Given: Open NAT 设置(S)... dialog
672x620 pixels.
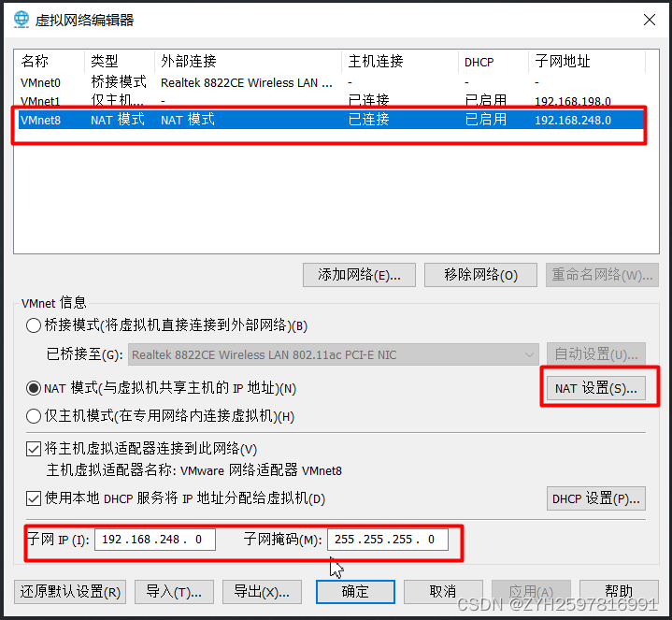Looking at the screenshot, I should pyautogui.click(x=595, y=388).
